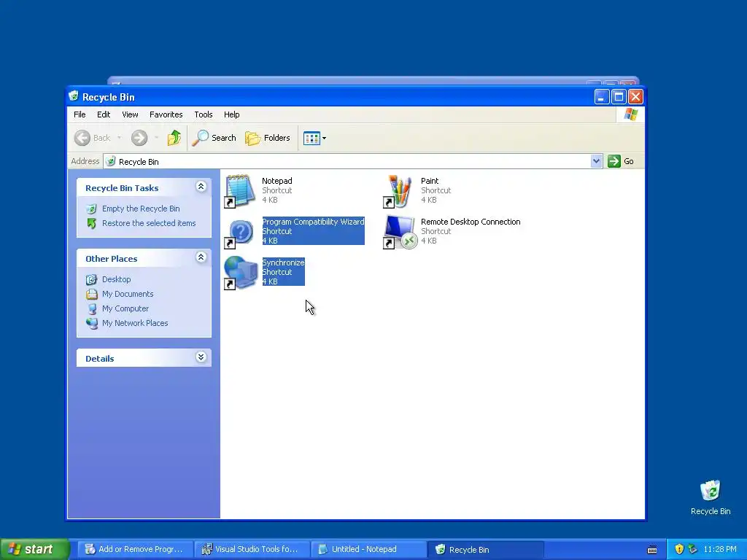Image resolution: width=747 pixels, height=560 pixels.
Task: Click the Program Compatibility Wizard name text
Action: (314, 222)
